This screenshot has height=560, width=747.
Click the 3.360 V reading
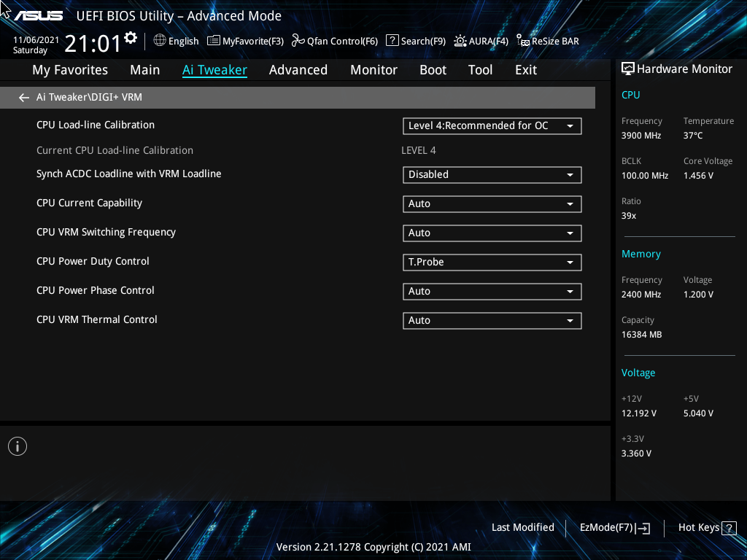[x=636, y=454]
